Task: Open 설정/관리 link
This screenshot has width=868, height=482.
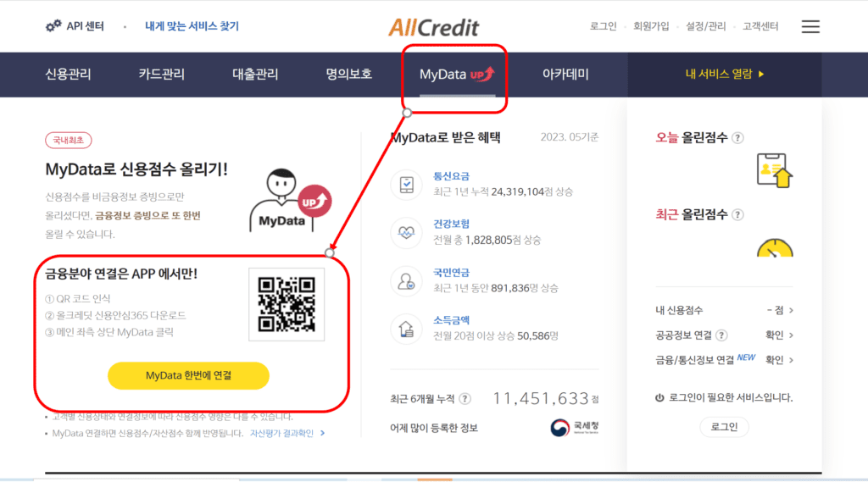Action: click(x=705, y=26)
